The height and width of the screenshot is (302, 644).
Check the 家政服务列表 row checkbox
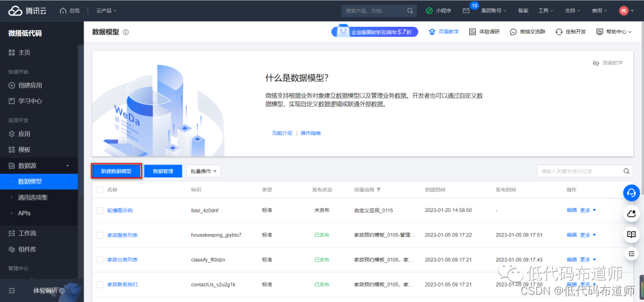(100, 235)
